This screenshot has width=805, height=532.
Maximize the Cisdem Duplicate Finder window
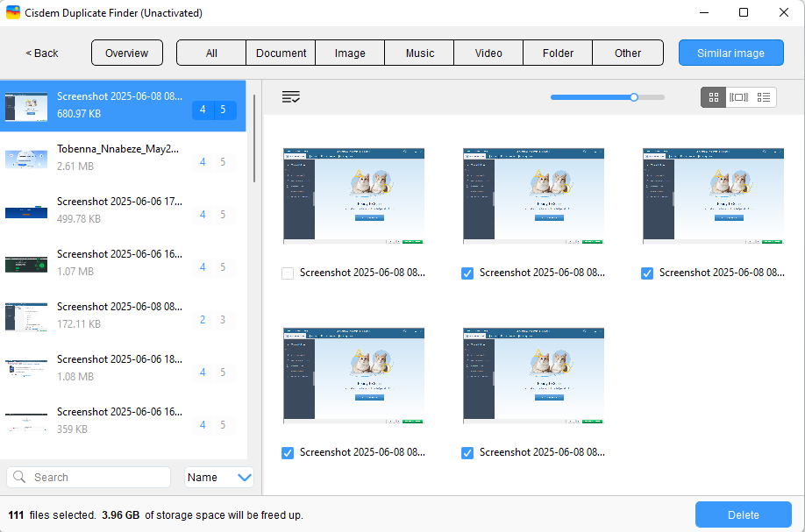coord(744,12)
